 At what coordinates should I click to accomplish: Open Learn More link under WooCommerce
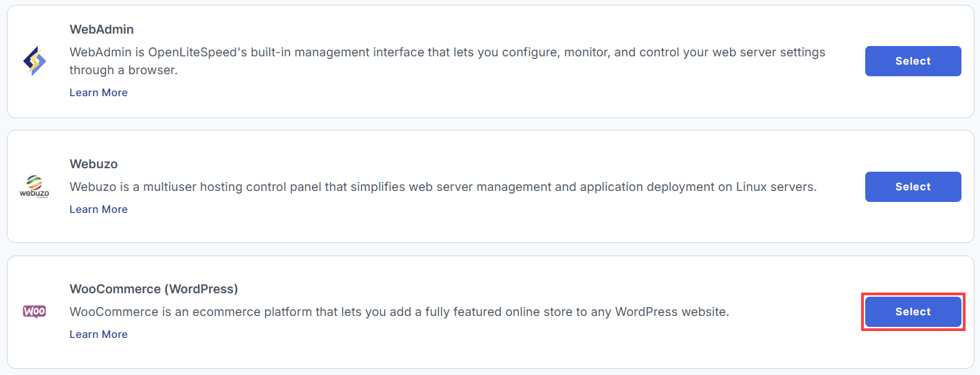tap(98, 334)
